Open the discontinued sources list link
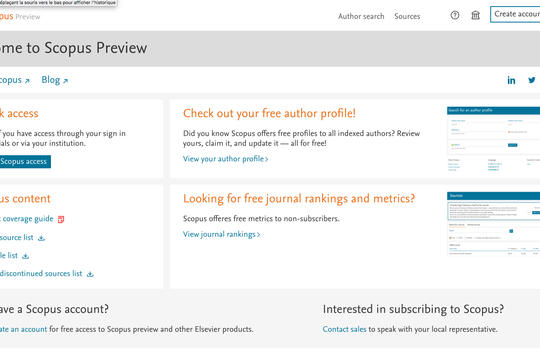This screenshot has height=360, width=540. tap(41, 274)
